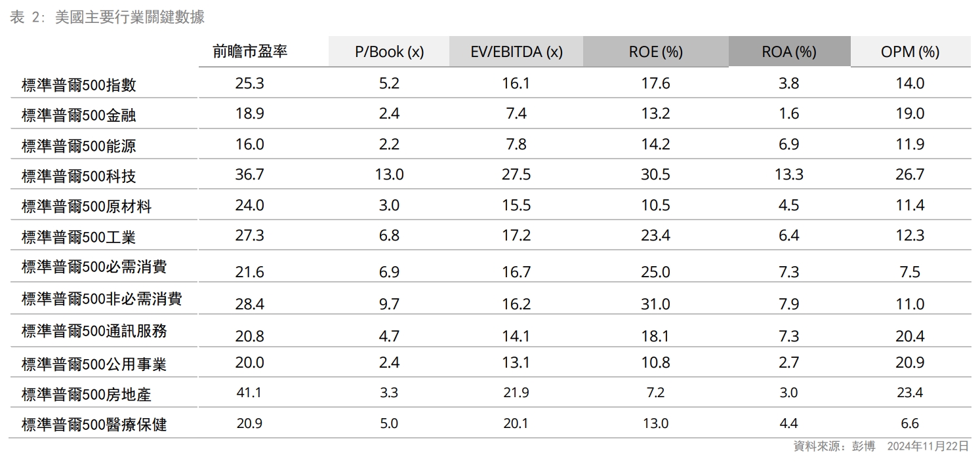Screen dimensions: 980x466
Task: Click the 標準普爾500指數 row label
Action: [x=79, y=85]
